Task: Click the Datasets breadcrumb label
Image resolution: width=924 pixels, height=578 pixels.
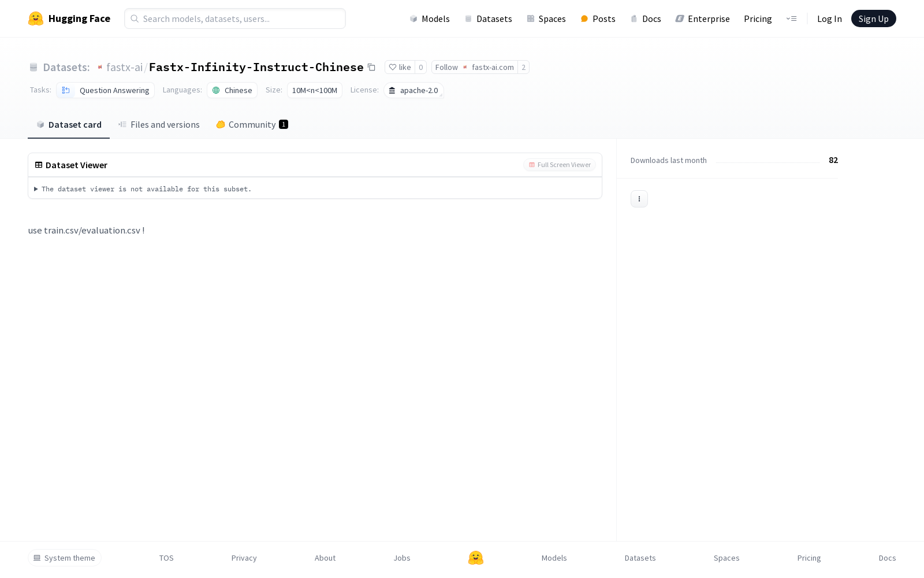Action: tap(66, 67)
